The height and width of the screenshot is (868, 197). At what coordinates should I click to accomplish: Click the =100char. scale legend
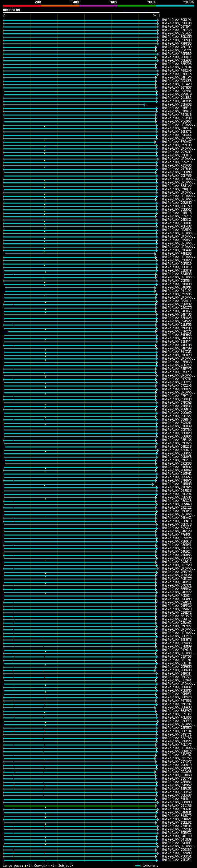147,865
